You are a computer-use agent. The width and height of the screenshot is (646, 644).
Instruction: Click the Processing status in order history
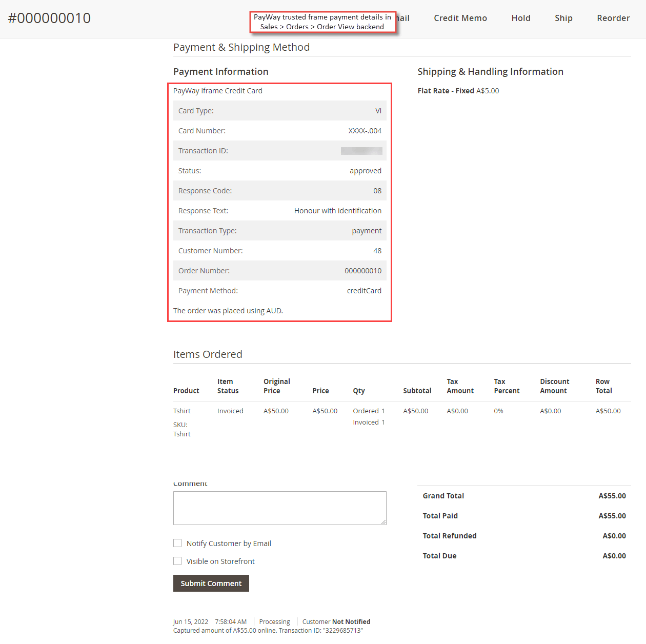point(274,621)
